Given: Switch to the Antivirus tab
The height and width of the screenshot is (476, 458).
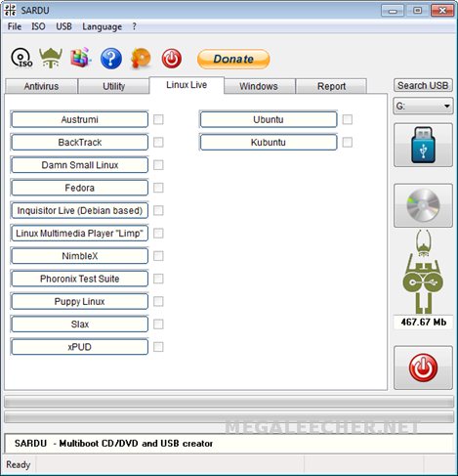Looking at the screenshot, I should coord(41,86).
